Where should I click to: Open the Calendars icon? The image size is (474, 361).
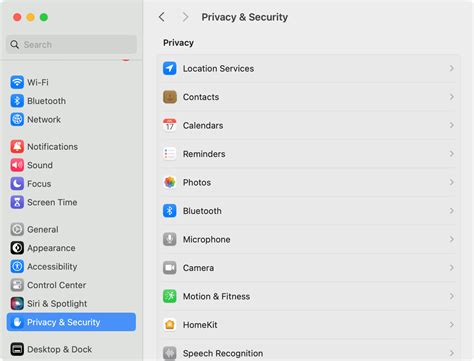coord(170,125)
